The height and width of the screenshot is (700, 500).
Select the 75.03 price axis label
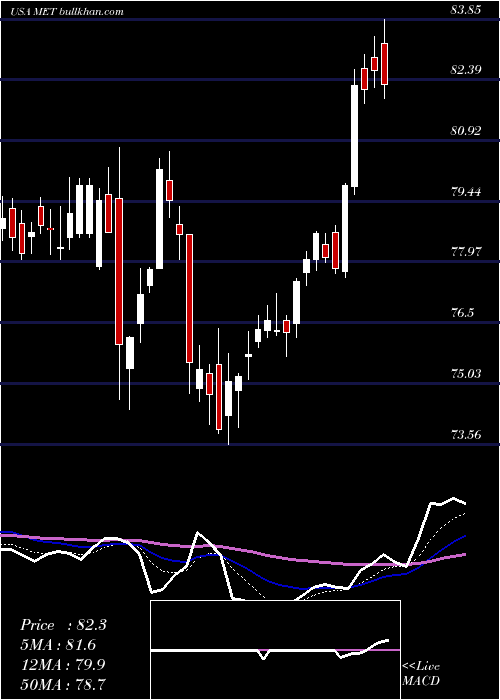tap(466, 373)
